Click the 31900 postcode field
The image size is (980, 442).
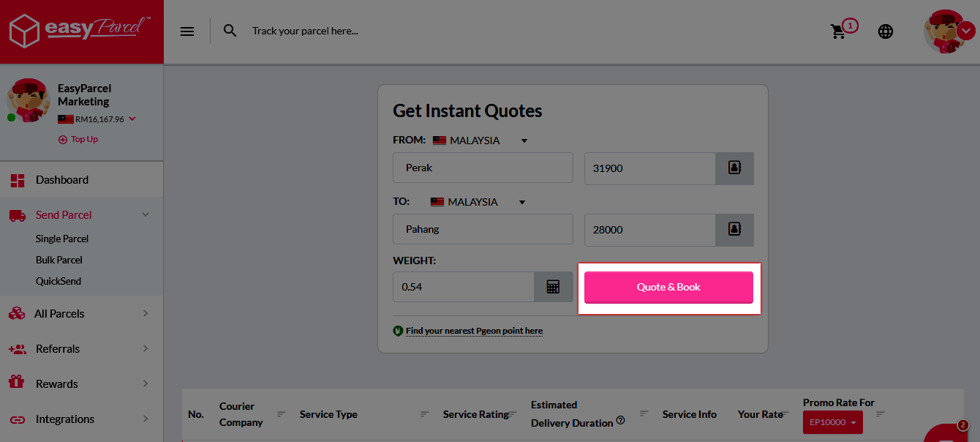point(649,168)
